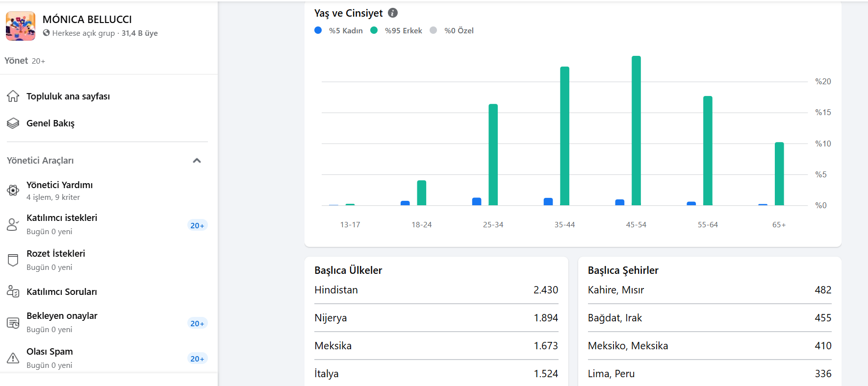Click the blue Kadın bar for 35-44
The width and height of the screenshot is (868, 386).
pos(548,201)
